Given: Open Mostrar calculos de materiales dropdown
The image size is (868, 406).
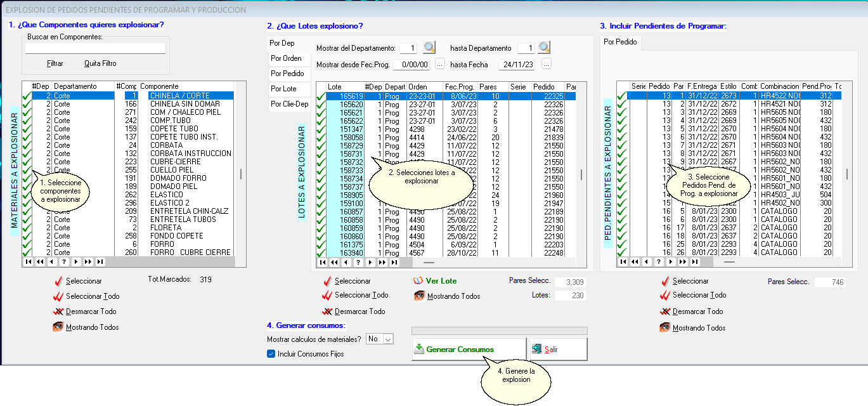Looking at the screenshot, I should pyautogui.click(x=387, y=339).
